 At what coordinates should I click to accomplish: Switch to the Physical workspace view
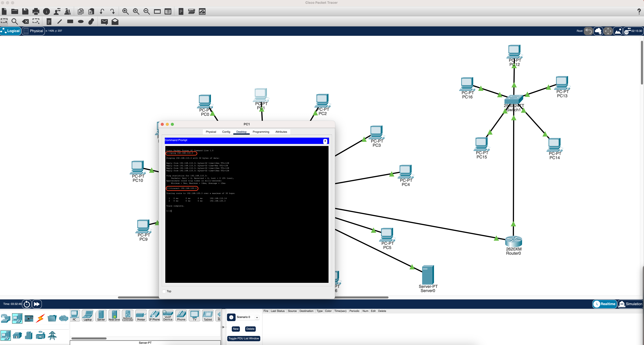tap(33, 31)
